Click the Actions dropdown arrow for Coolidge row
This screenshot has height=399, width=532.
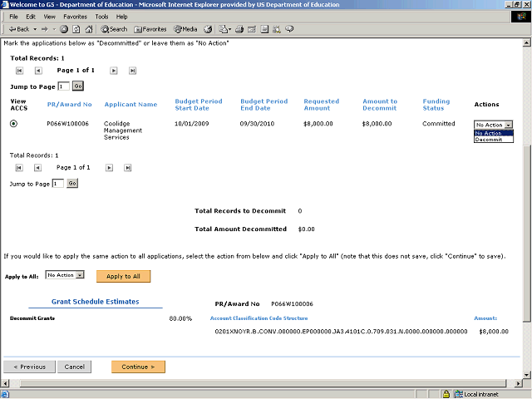(508, 125)
